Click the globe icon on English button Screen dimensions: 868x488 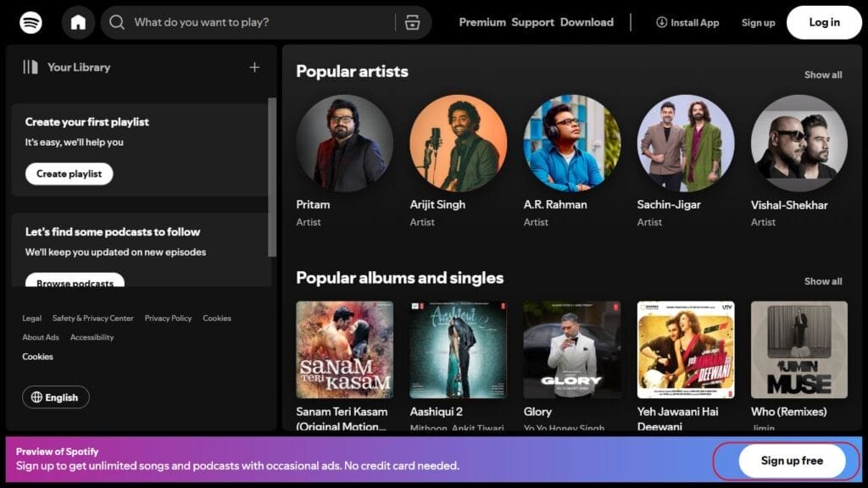(36, 397)
